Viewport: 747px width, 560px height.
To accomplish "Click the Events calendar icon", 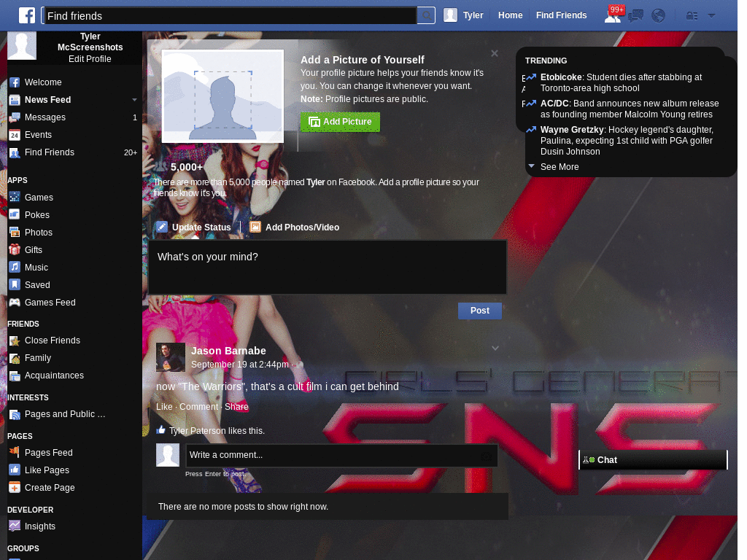I will pos(15,135).
